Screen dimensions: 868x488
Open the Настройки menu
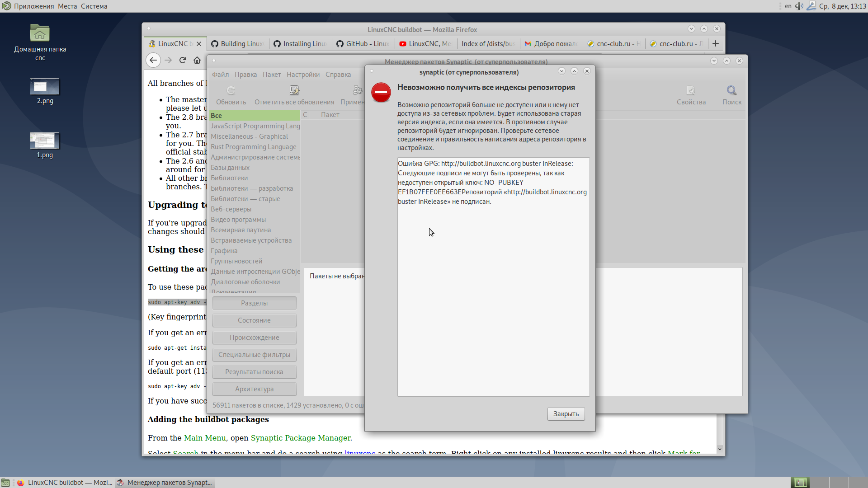303,75
